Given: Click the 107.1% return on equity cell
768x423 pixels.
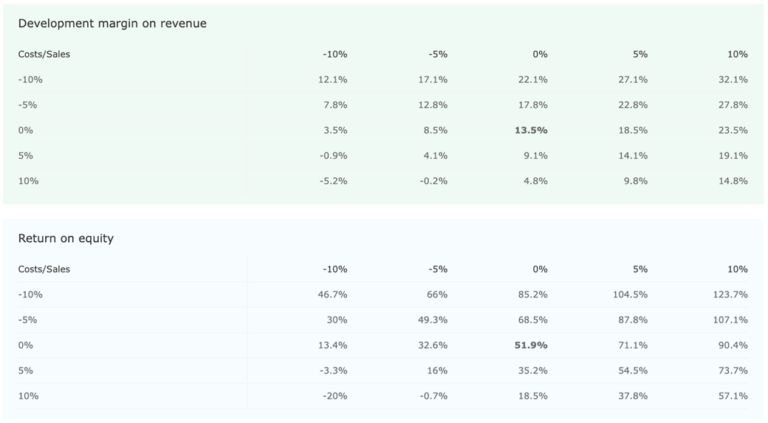Looking at the screenshot, I should [x=730, y=320].
